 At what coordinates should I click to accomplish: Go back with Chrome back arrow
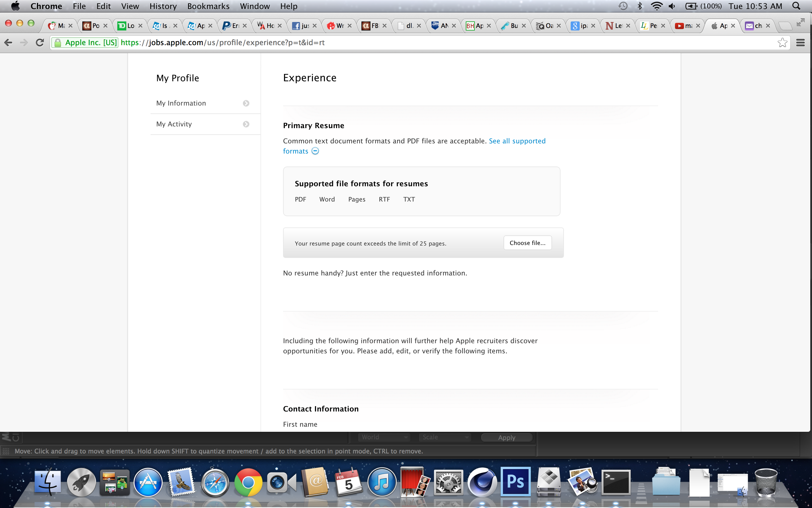pos(8,43)
